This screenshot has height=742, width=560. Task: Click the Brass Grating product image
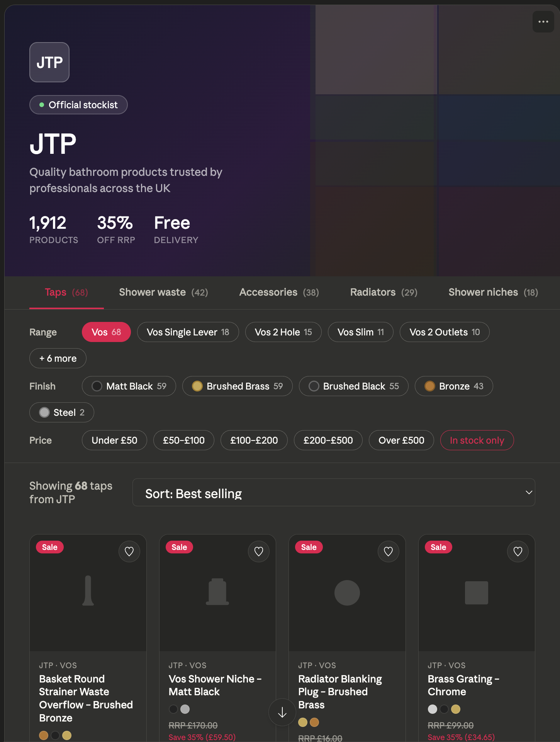click(x=477, y=593)
